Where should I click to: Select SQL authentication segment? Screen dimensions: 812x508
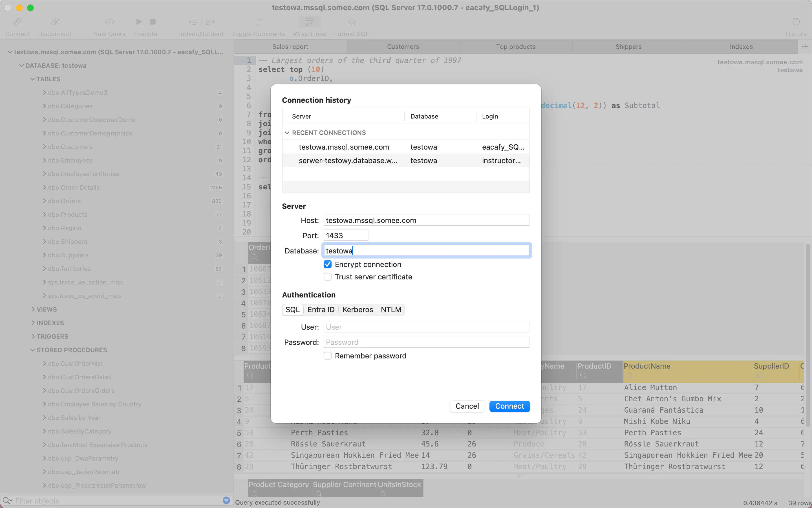(293, 309)
